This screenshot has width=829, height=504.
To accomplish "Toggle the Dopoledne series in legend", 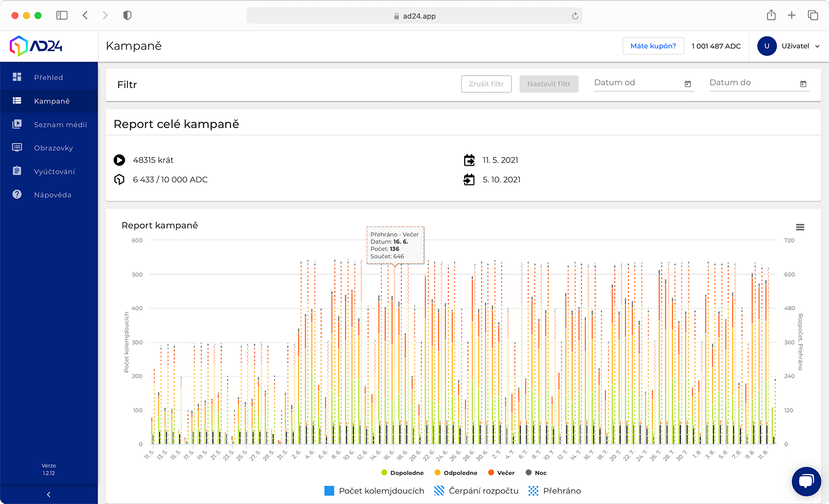I will 402,473.
